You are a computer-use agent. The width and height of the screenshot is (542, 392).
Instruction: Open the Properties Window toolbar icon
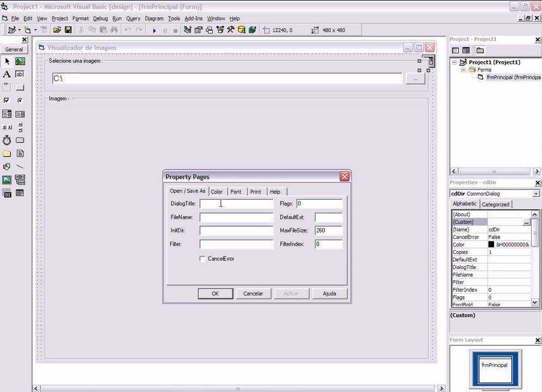pyautogui.click(x=199, y=30)
